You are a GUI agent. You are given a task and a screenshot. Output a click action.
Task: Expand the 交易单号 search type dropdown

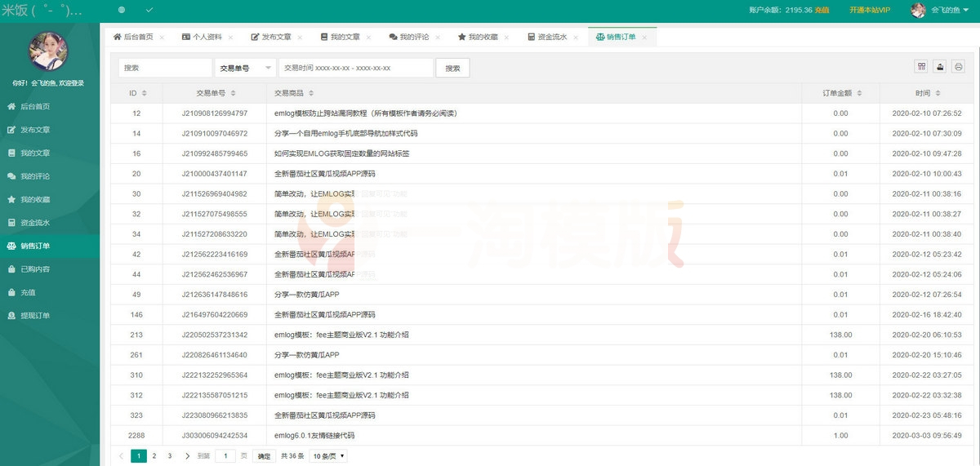245,69
